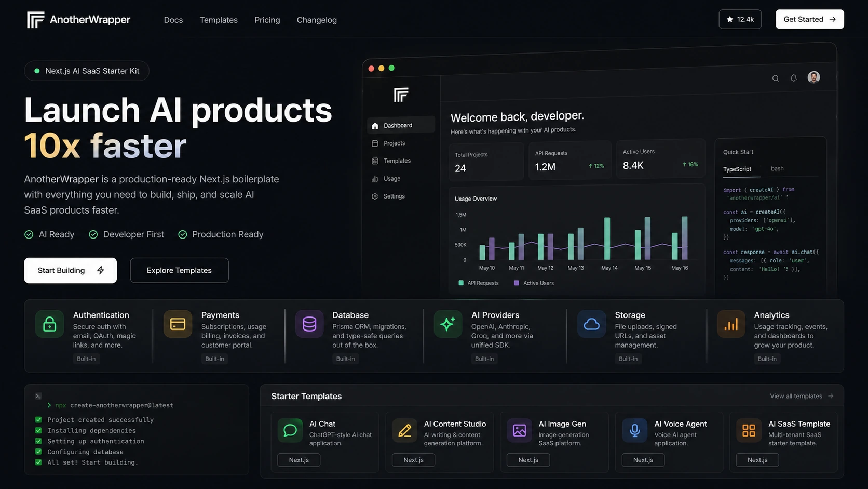Click the green API Requests legend swatch
This screenshot has height=489, width=868.
461,283
